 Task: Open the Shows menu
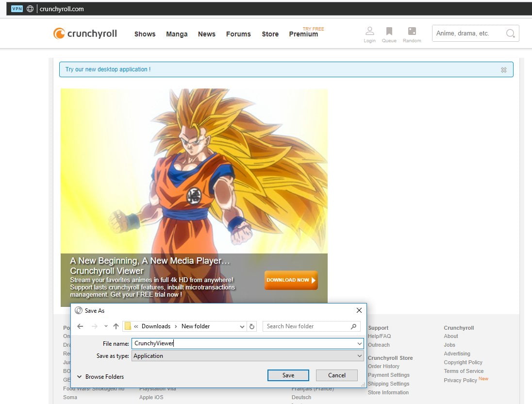pyautogui.click(x=145, y=34)
